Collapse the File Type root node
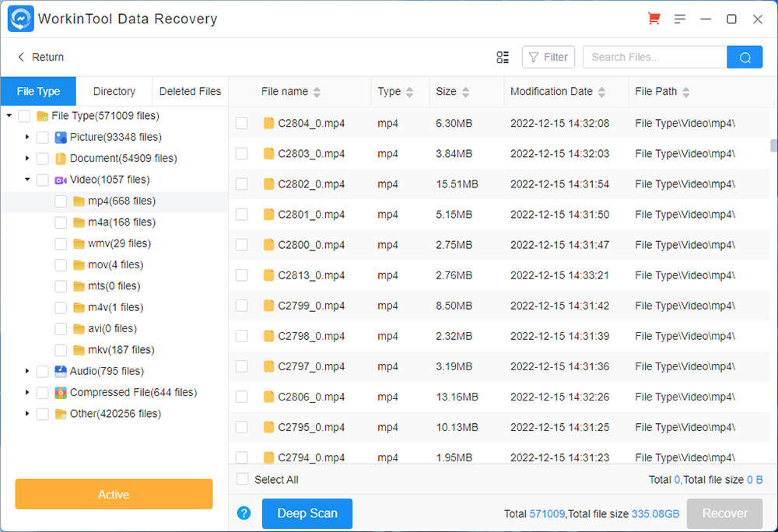 click(9, 116)
